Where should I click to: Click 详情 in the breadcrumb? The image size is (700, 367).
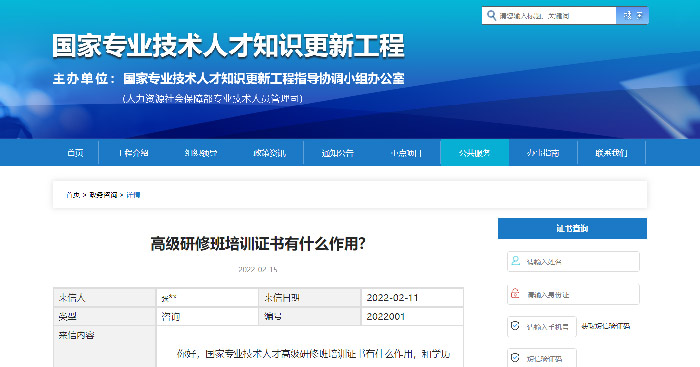[133, 195]
